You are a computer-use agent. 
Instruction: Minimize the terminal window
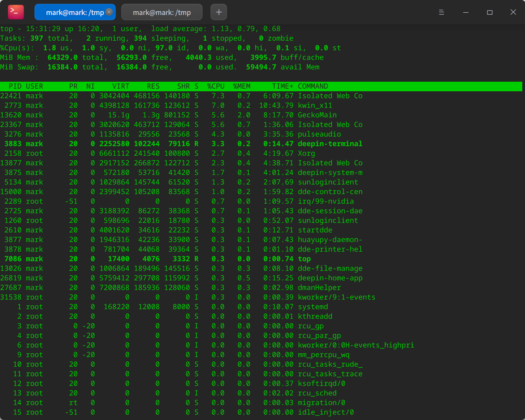[466, 12]
